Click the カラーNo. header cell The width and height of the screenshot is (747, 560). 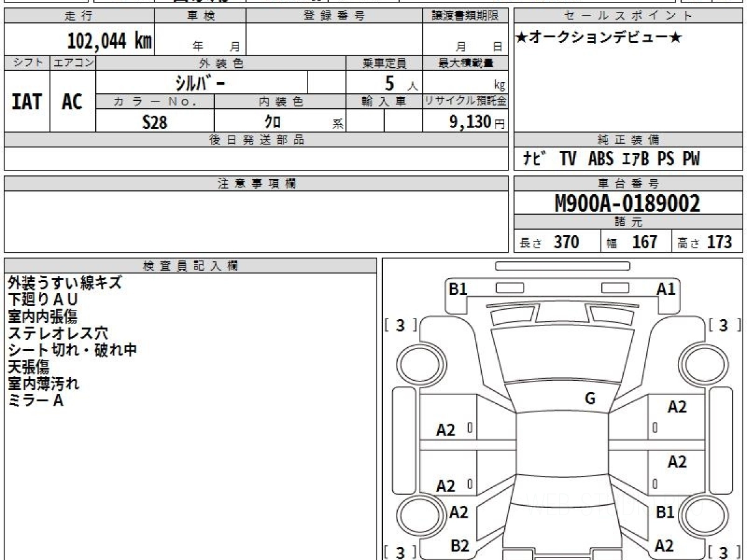click(x=155, y=101)
